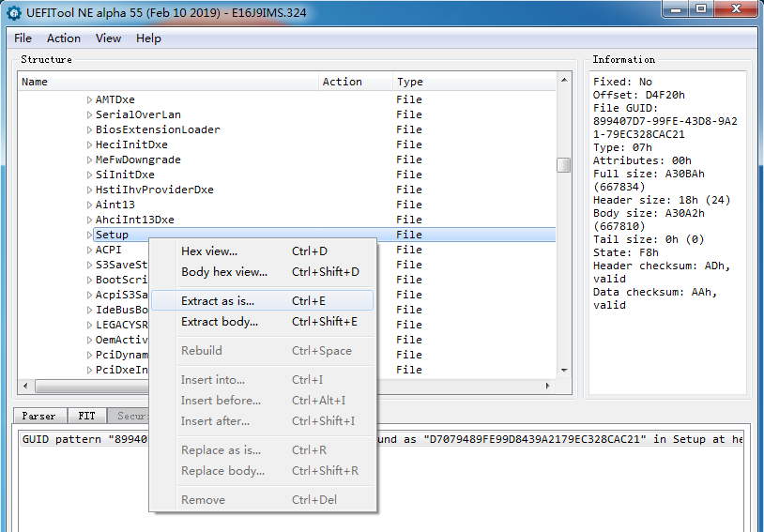
Task: Click the Header checksum line in Information
Action: point(661,272)
